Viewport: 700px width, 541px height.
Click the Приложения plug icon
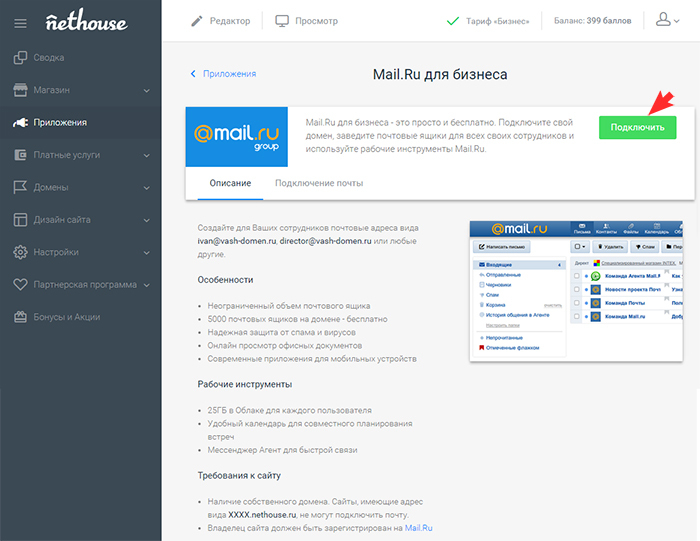click(x=20, y=122)
